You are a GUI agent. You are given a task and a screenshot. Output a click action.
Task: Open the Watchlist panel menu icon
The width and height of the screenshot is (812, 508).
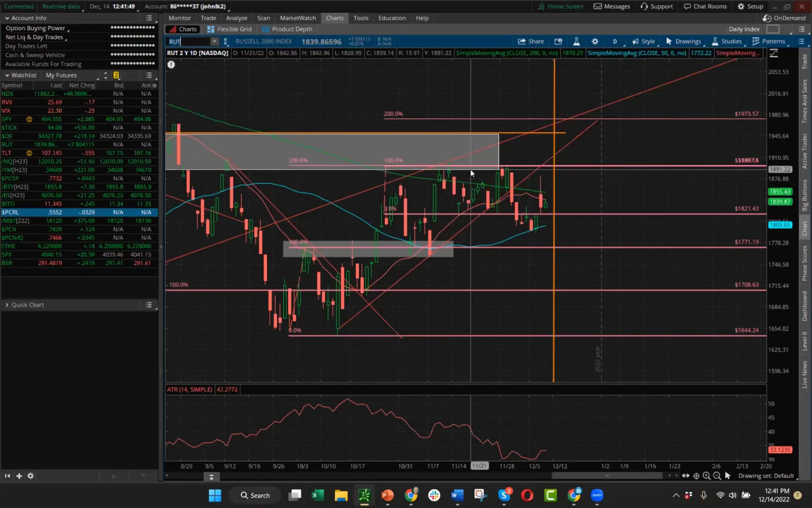click(x=149, y=75)
